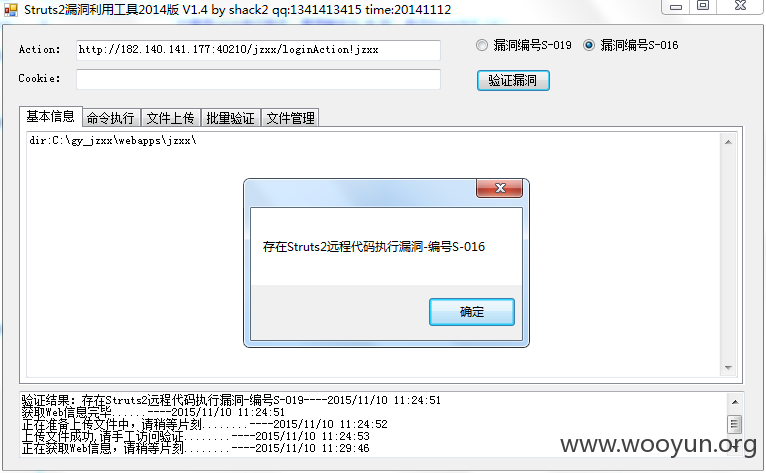Switch to the 批量验证 tab
This screenshot has height=473, width=766.
pos(231,118)
